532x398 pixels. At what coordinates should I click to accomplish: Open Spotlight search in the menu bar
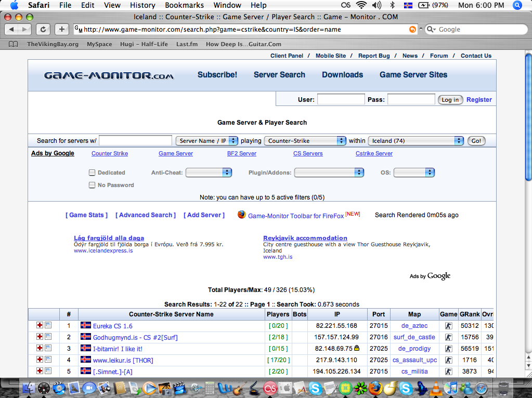point(517,5)
